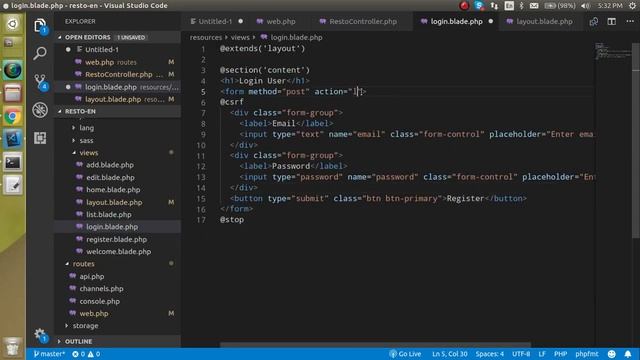Click the editor vertical scrollbar

(636, 141)
